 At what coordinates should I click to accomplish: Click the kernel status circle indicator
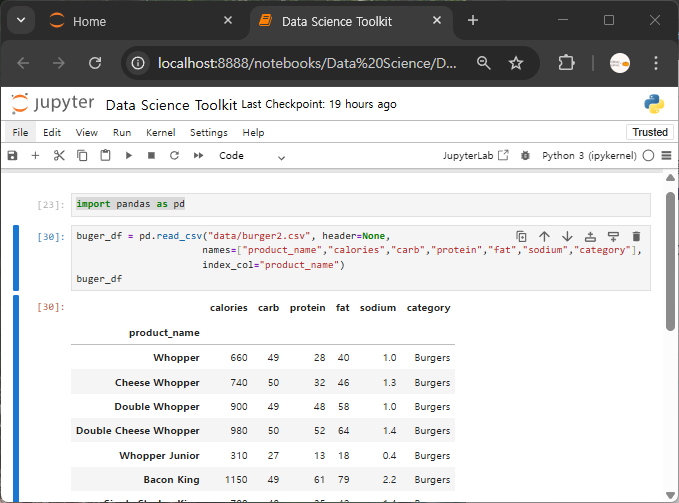(x=648, y=155)
